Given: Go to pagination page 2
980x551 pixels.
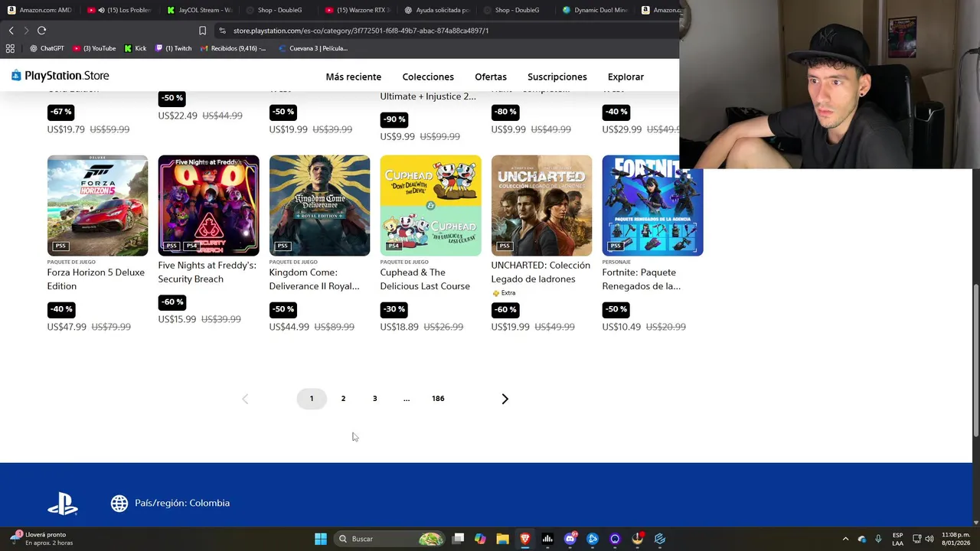Looking at the screenshot, I should click(343, 399).
